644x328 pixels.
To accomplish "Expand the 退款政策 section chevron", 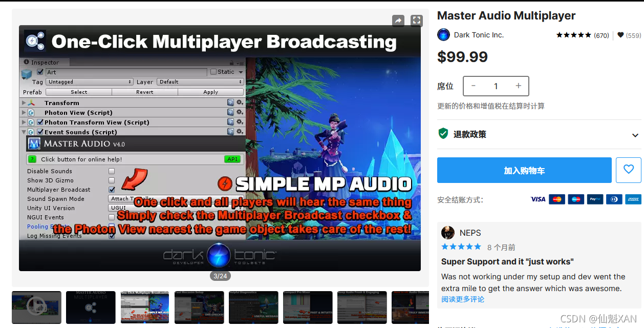I will click(x=635, y=135).
